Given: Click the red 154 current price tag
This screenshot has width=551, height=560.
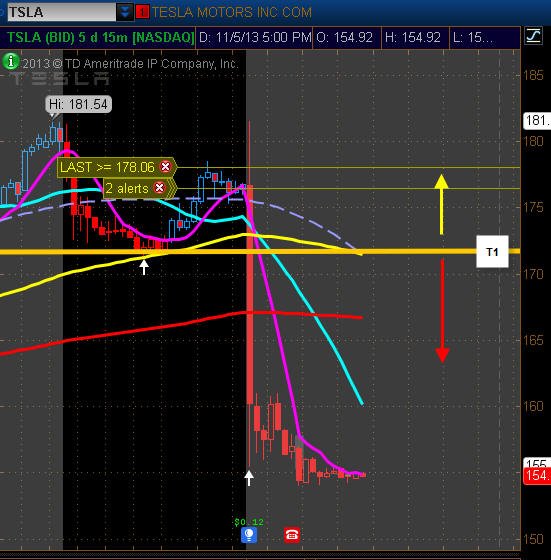Looking at the screenshot, I should 537,476.
